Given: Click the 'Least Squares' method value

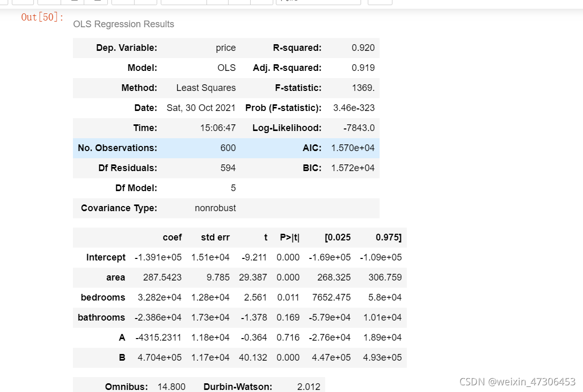Looking at the screenshot, I should [206, 88].
